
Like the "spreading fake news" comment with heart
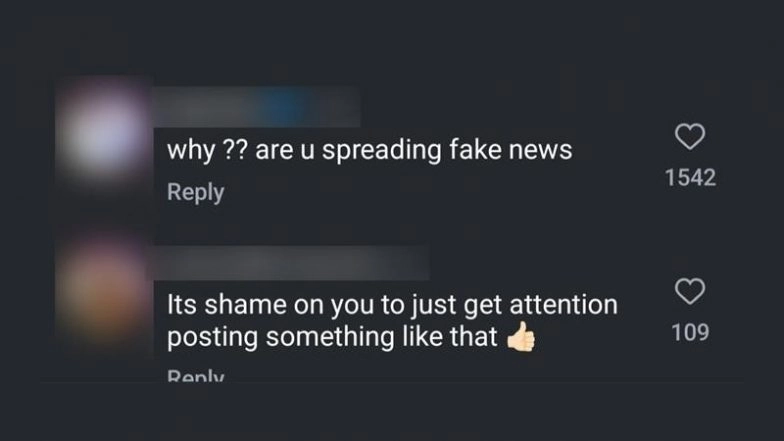point(690,136)
